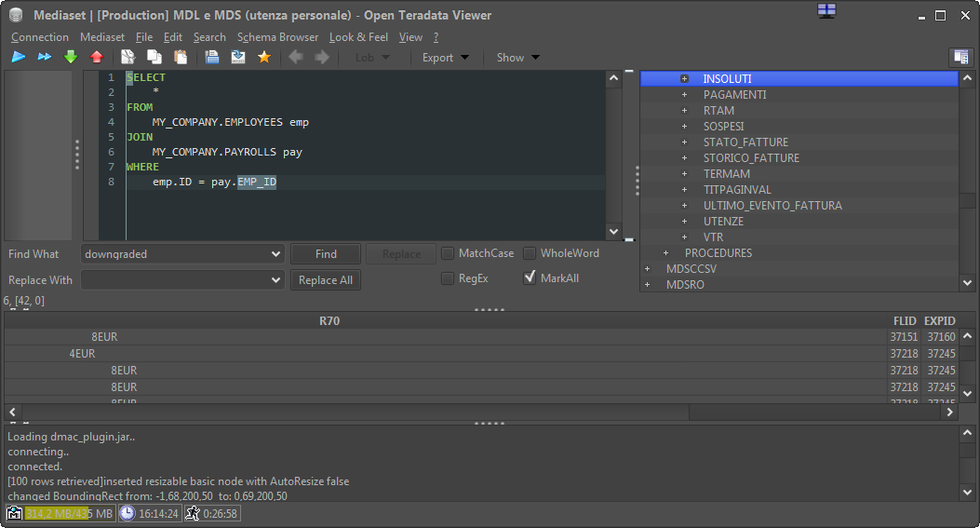Click the grayed forward arrow icon
980x528 pixels.
pyautogui.click(x=322, y=57)
